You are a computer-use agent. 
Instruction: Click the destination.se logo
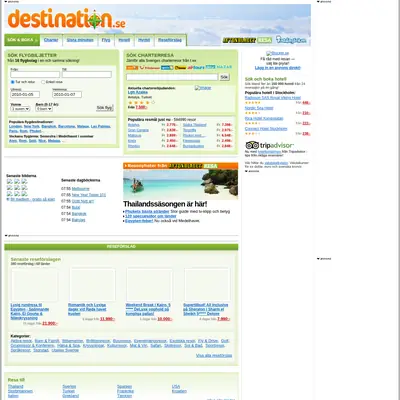(x=67, y=19)
